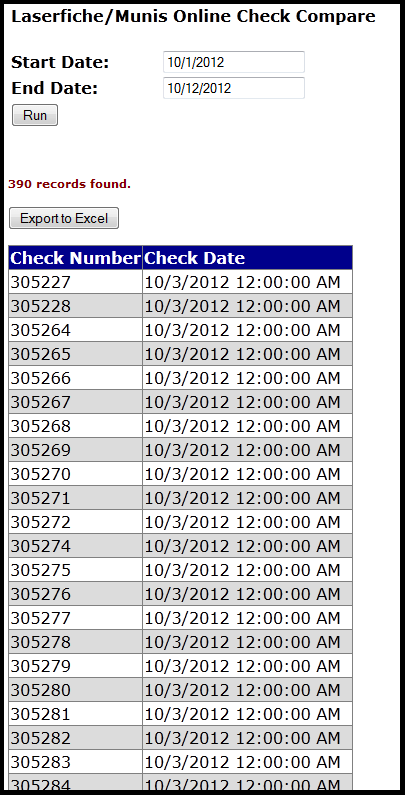This screenshot has width=405, height=795.
Task: Select check number 305283 cell
Action: [76, 762]
